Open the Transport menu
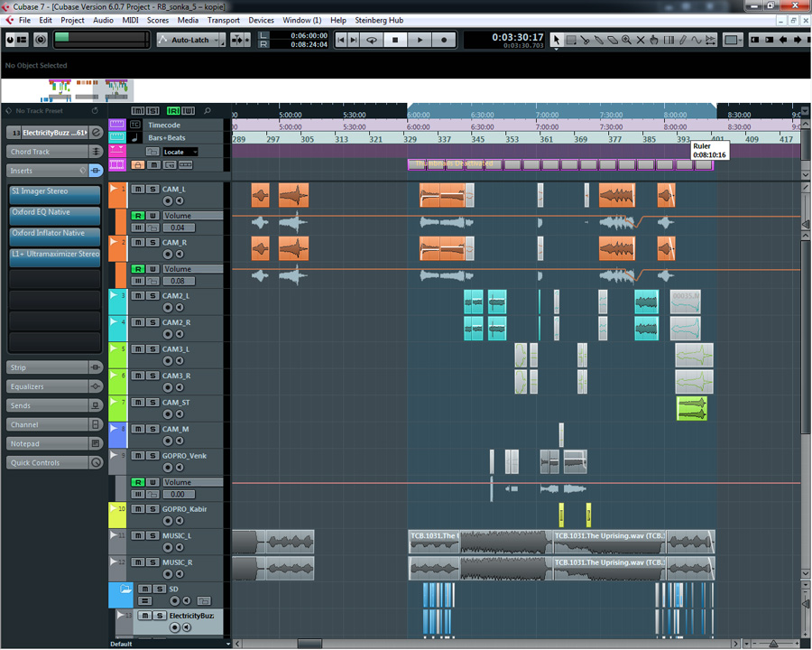The image size is (812, 650). (x=223, y=20)
